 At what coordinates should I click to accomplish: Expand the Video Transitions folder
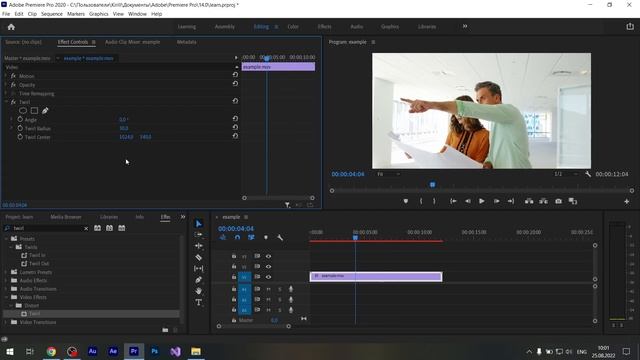6,322
